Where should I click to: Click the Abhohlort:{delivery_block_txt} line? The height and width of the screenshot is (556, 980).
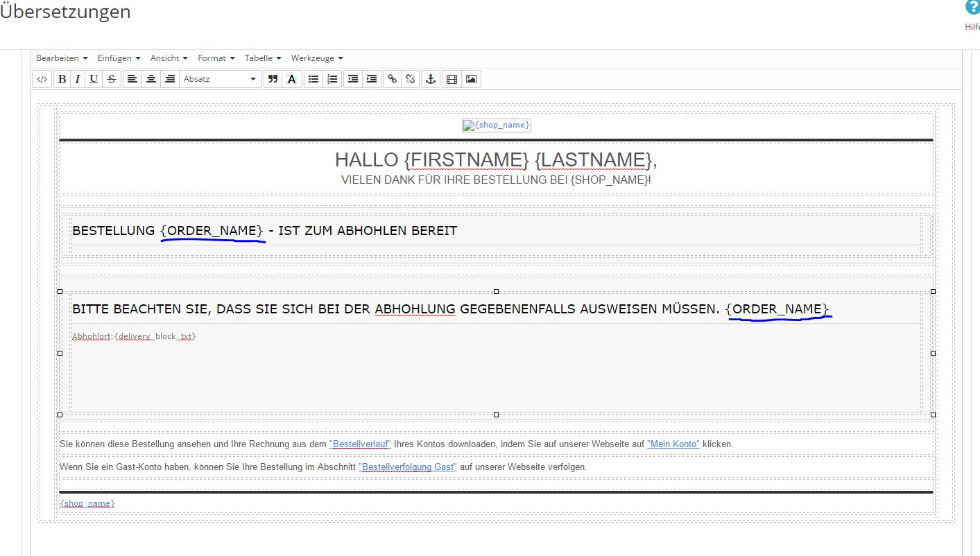click(135, 336)
